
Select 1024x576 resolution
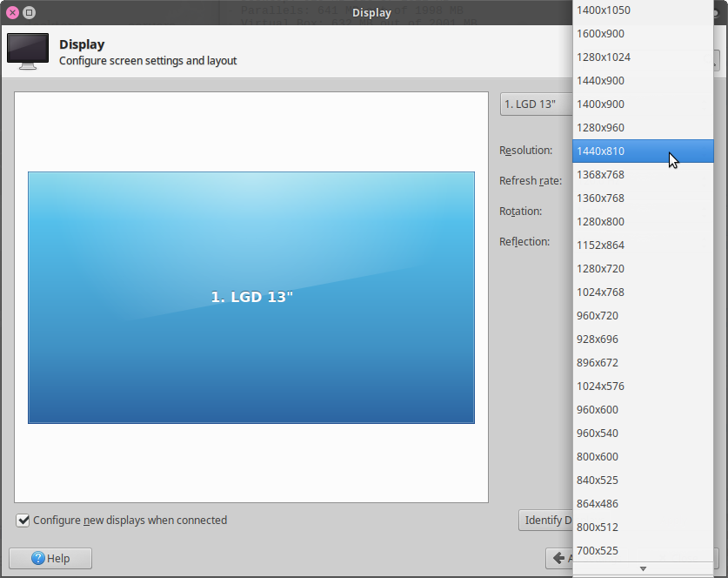click(643, 386)
